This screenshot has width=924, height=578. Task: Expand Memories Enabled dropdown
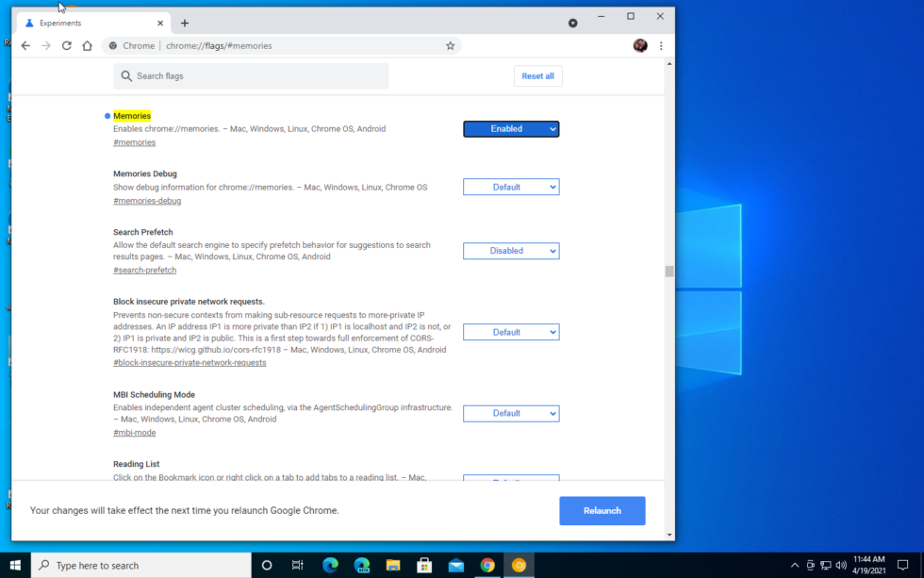[x=511, y=129]
